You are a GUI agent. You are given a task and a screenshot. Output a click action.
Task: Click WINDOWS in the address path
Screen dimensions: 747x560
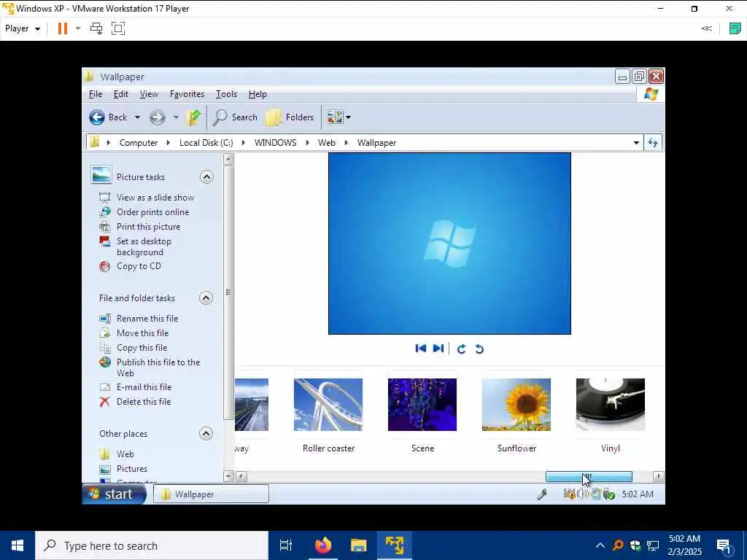point(275,143)
